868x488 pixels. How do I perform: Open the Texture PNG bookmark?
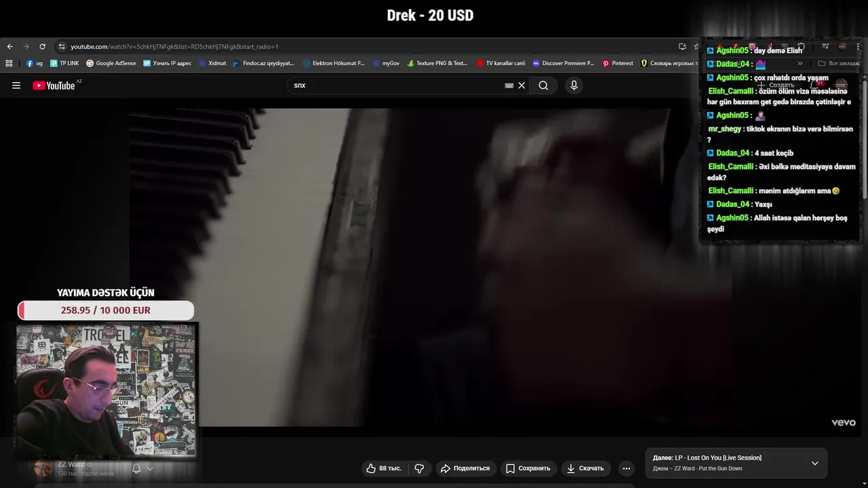coord(437,63)
